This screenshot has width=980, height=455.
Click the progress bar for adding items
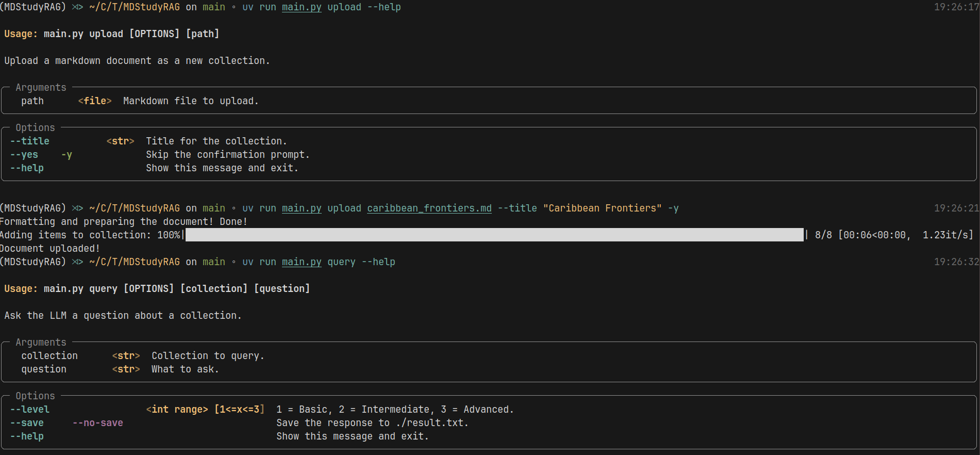click(x=494, y=235)
